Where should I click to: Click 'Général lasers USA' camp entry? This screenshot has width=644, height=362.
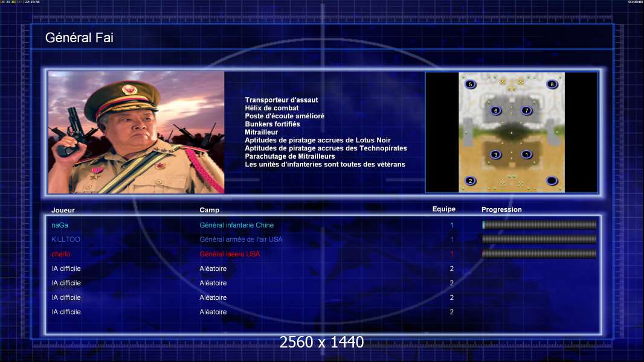click(x=230, y=254)
